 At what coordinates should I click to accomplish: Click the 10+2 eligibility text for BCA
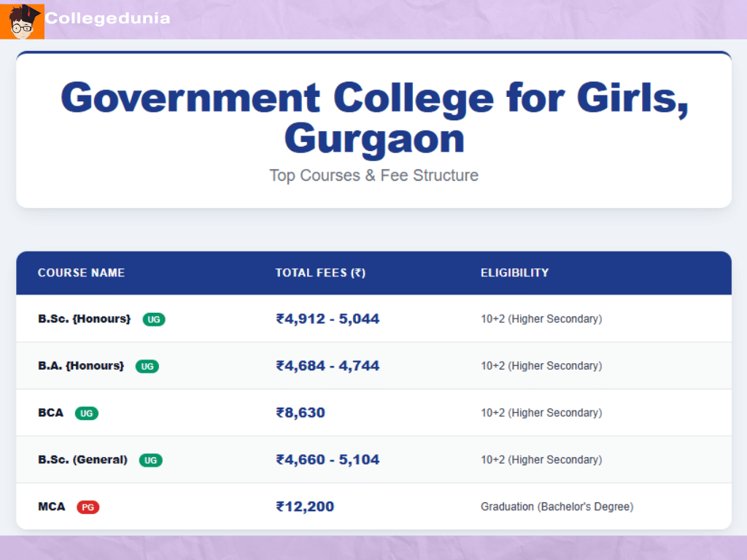point(541,413)
